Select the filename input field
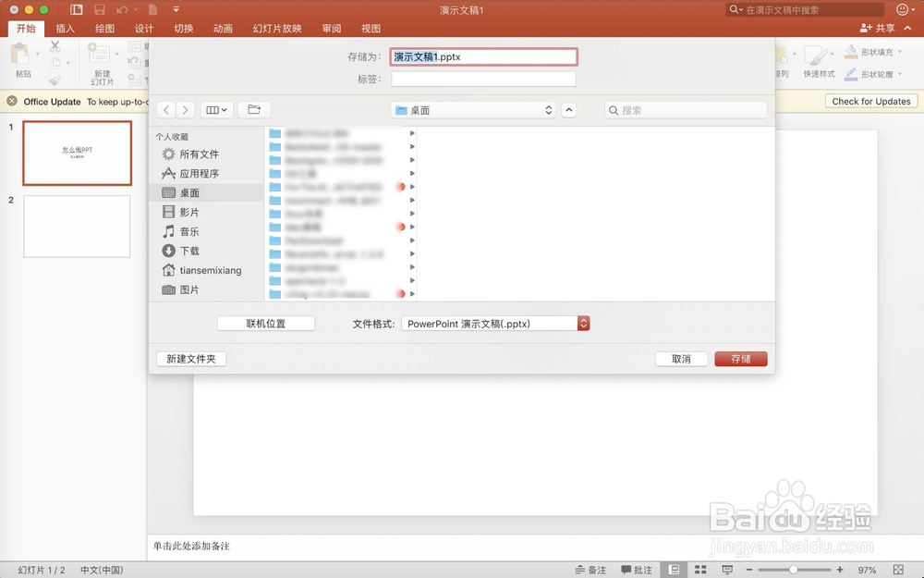Screen dimensions: 924x578 [483, 56]
